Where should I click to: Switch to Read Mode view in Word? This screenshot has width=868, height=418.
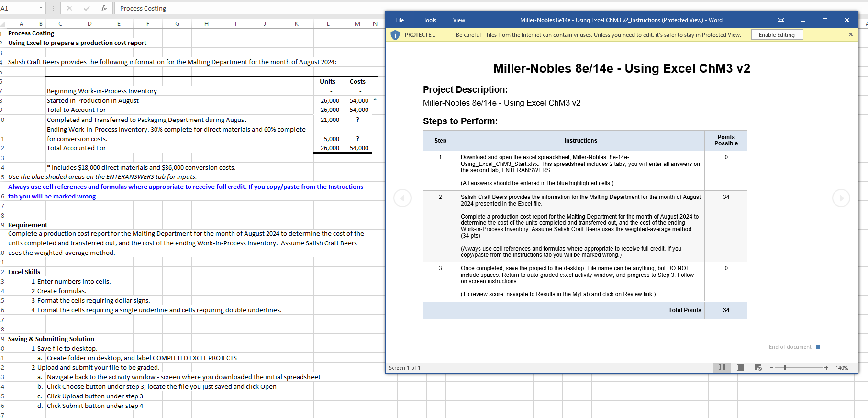click(722, 368)
